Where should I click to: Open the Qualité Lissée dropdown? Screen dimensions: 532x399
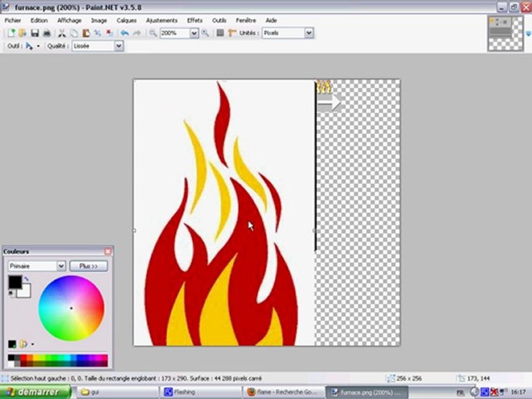tap(119, 46)
